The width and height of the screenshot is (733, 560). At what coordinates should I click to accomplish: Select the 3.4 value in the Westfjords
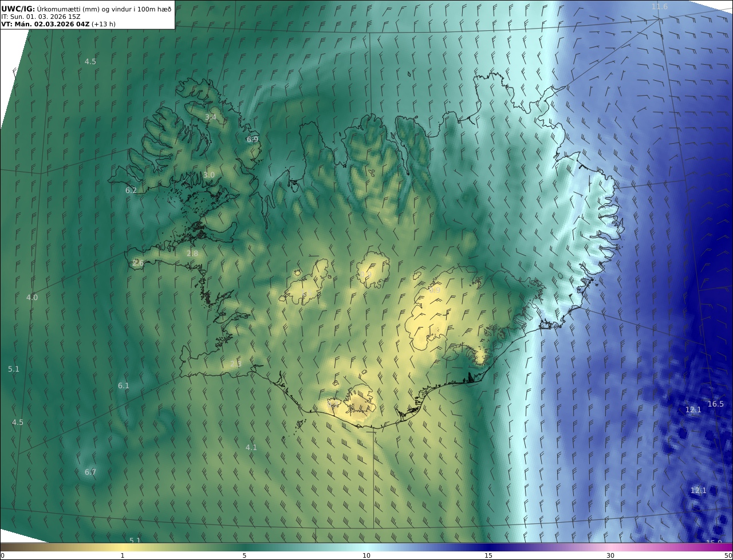(x=211, y=117)
